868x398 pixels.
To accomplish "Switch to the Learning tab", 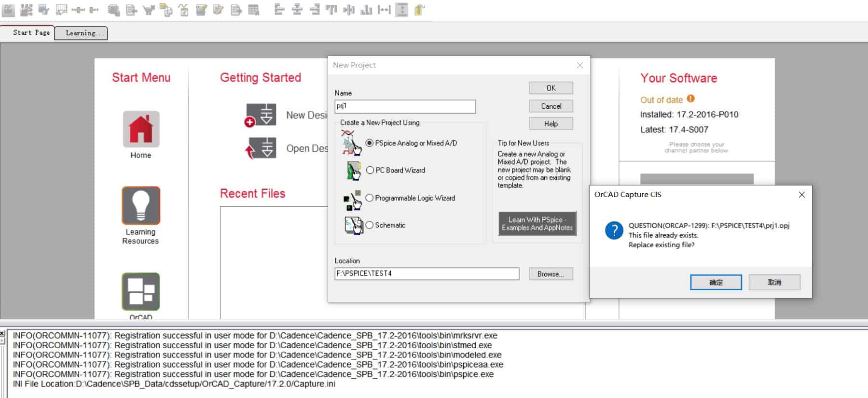I will tap(81, 33).
